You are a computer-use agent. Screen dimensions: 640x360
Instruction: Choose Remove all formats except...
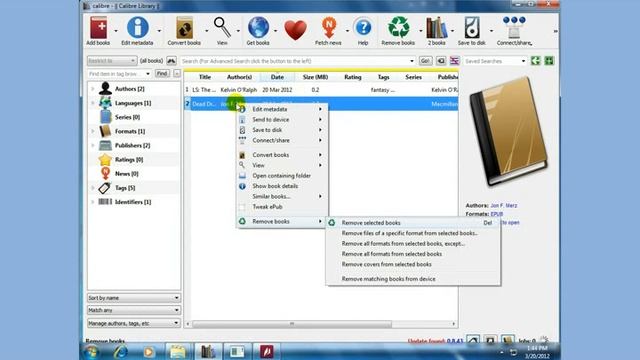click(x=413, y=244)
